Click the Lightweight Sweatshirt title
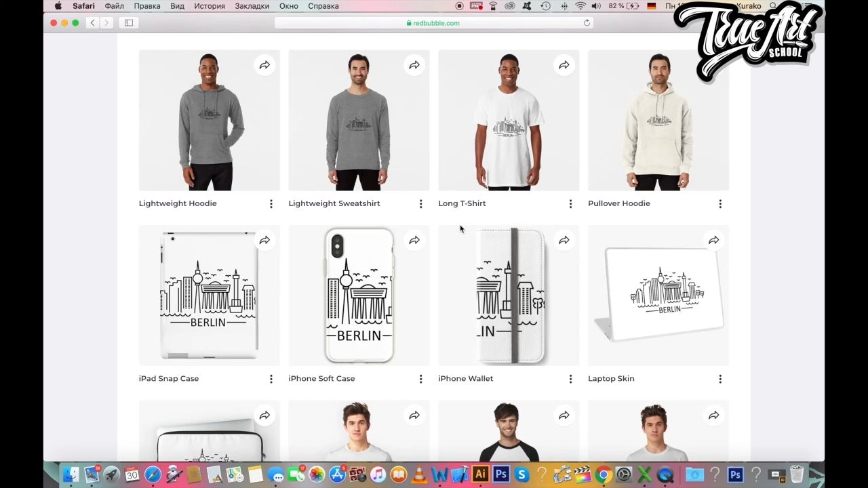This screenshot has height=488, width=868. click(x=334, y=203)
